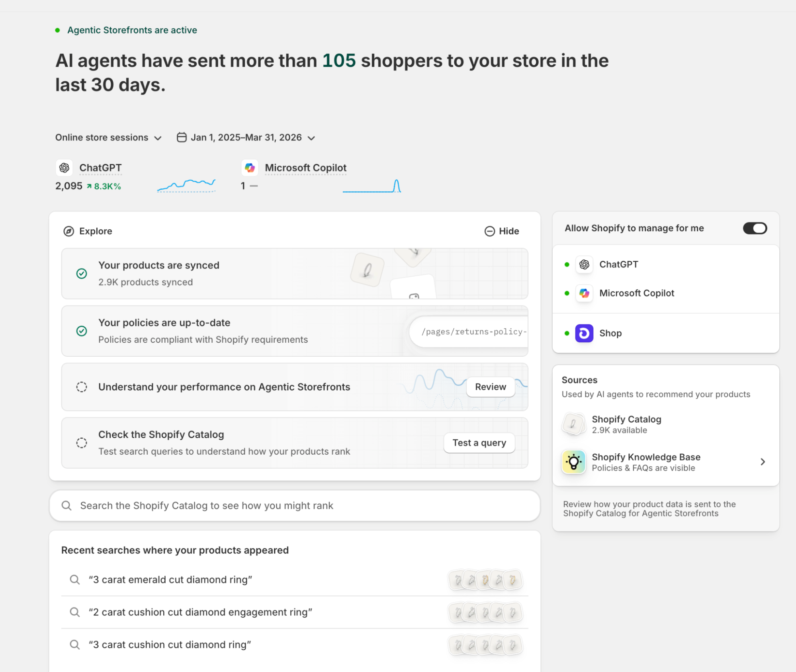796x672 pixels.
Task: Click the Microsoft Copilot sessions sparkline chart
Action: [372, 186]
